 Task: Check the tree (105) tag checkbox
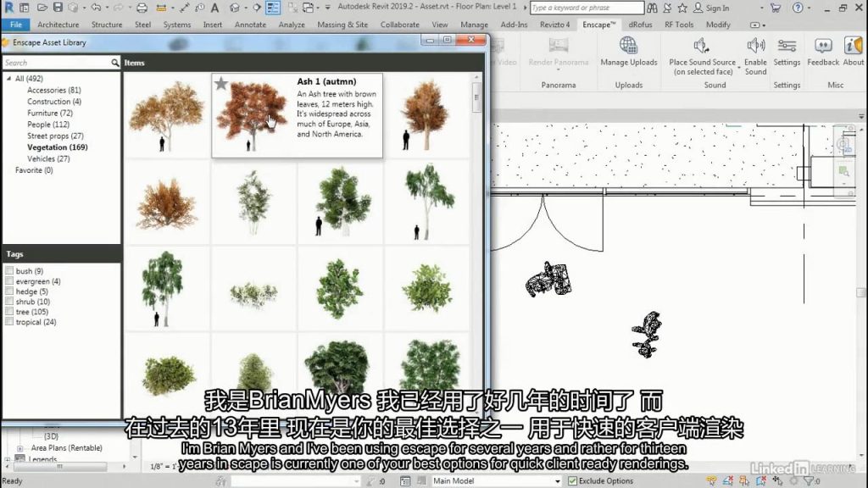coord(9,312)
